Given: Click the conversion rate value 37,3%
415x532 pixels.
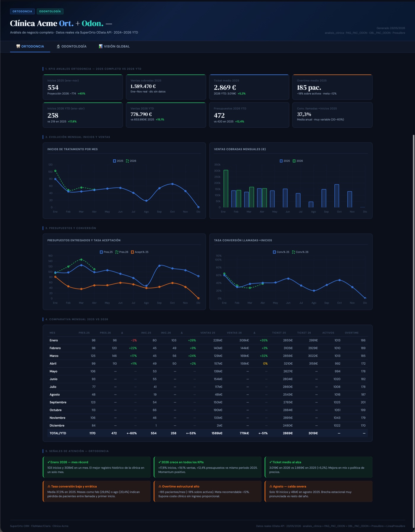Looking at the screenshot, I should [x=304, y=114].
